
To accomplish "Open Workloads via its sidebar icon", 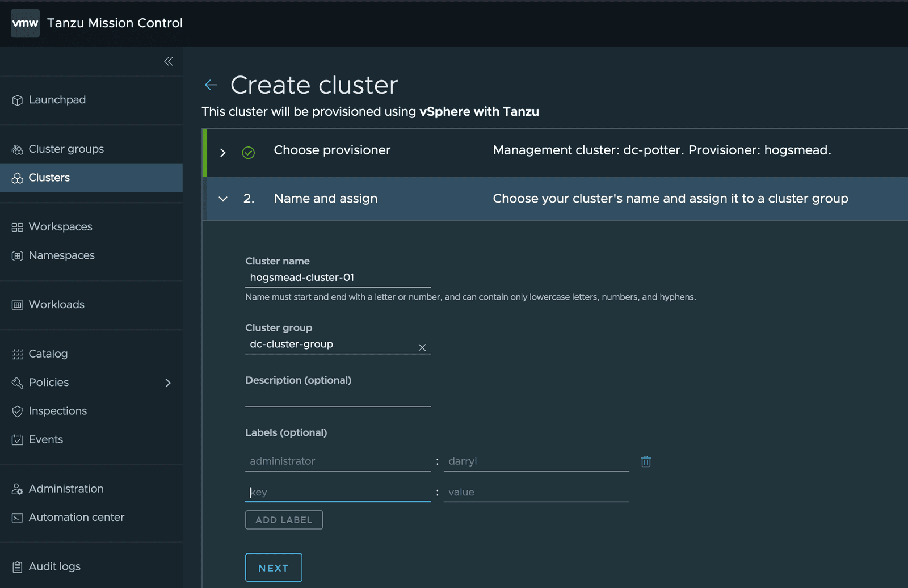I will (17, 304).
